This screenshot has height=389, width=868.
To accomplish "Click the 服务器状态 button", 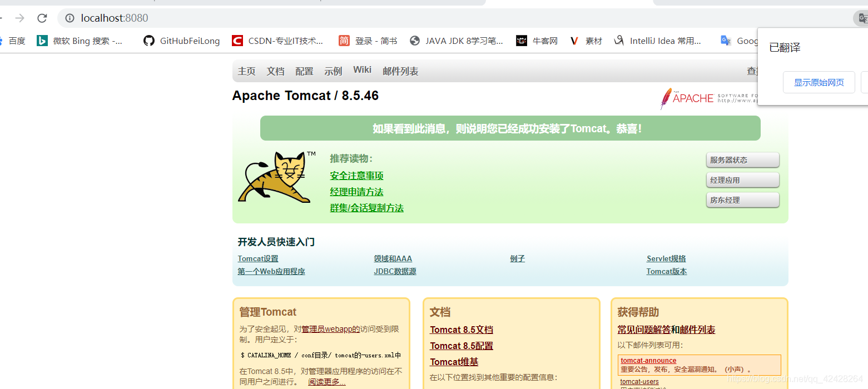I will tap(742, 160).
